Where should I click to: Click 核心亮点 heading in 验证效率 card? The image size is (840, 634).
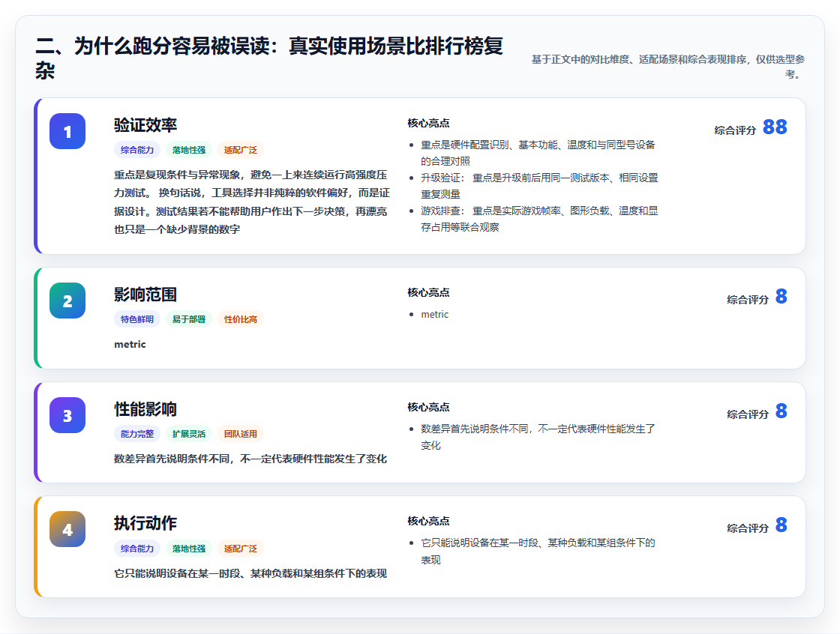tap(428, 123)
